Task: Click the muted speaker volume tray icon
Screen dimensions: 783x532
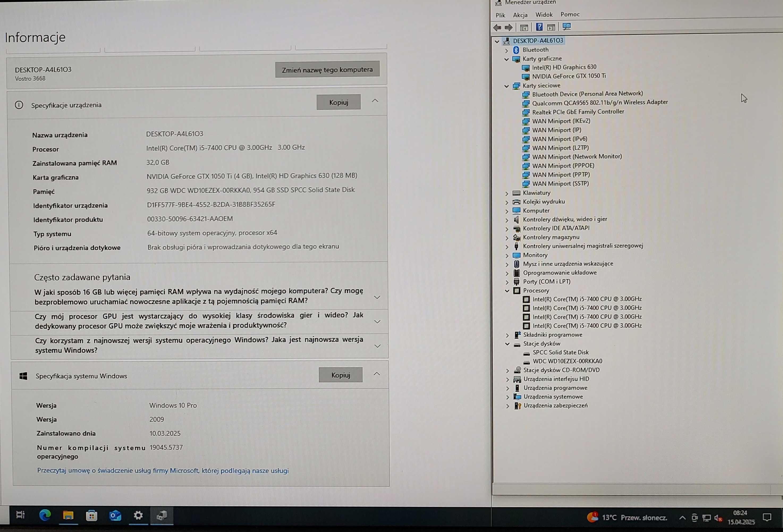Action: click(718, 518)
